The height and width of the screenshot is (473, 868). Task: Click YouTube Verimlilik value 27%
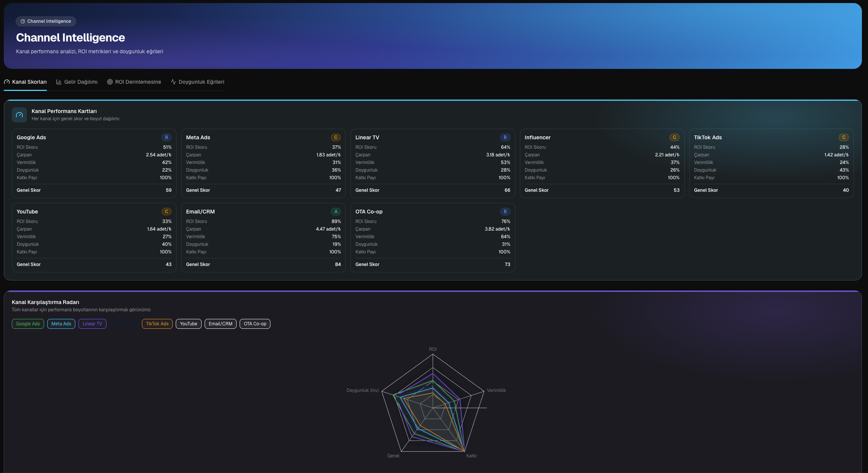[x=167, y=237]
